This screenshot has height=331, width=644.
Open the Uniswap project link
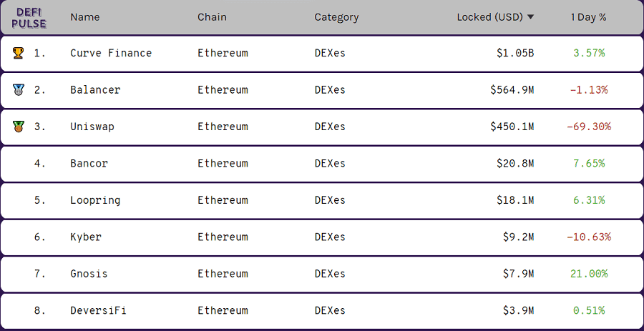coord(92,127)
